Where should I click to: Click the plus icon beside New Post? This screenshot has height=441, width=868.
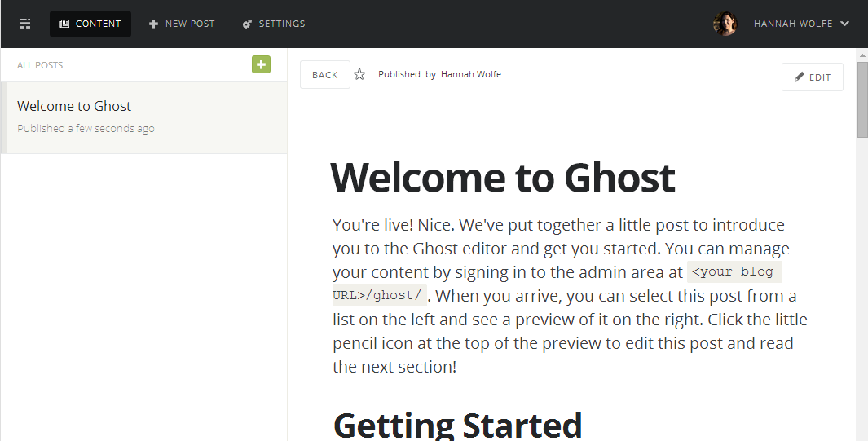pyautogui.click(x=153, y=24)
